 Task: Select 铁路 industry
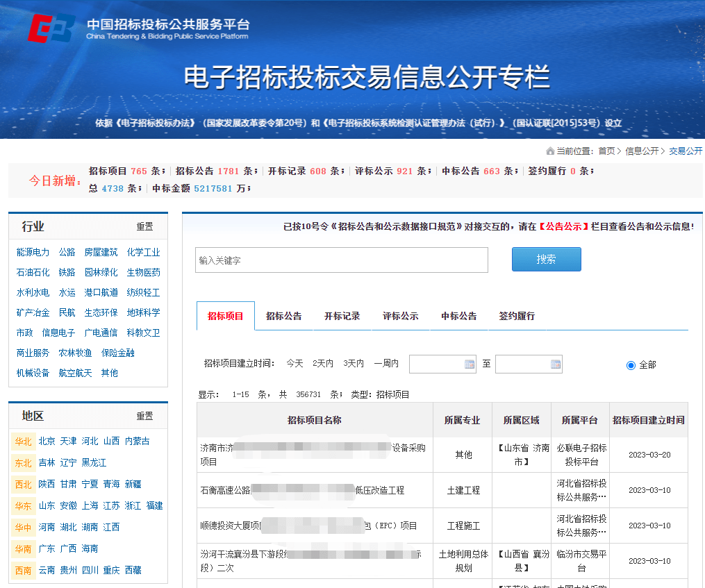pyautogui.click(x=67, y=272)
